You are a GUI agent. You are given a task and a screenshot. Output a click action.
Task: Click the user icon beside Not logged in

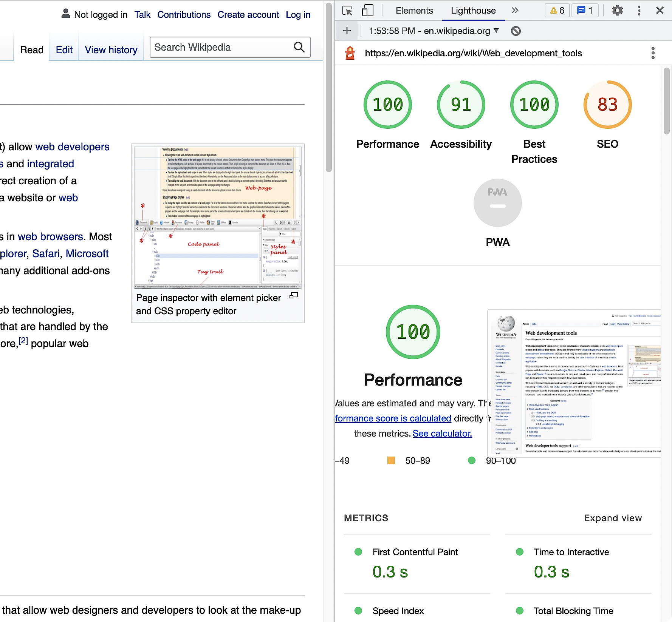tap(66, 14)
